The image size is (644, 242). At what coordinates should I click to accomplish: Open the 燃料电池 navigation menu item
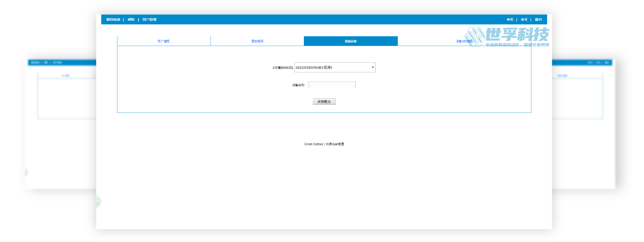click(x=113, y=20)
